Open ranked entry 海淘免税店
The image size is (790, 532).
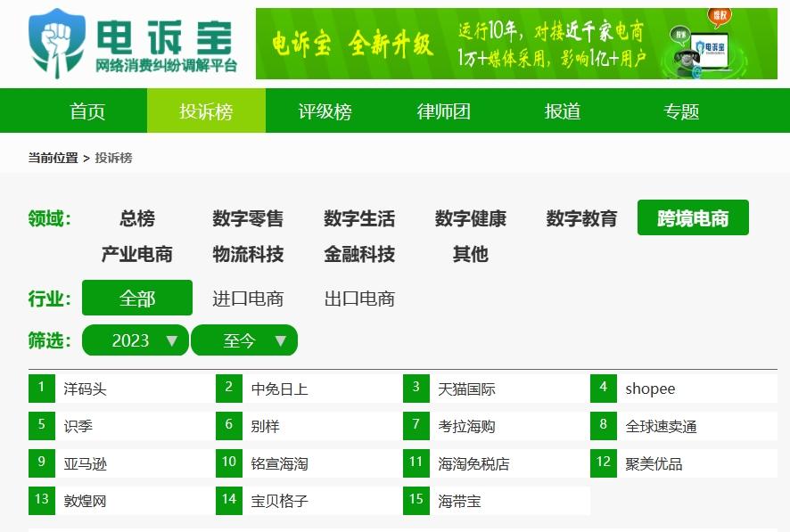(473, 463)
